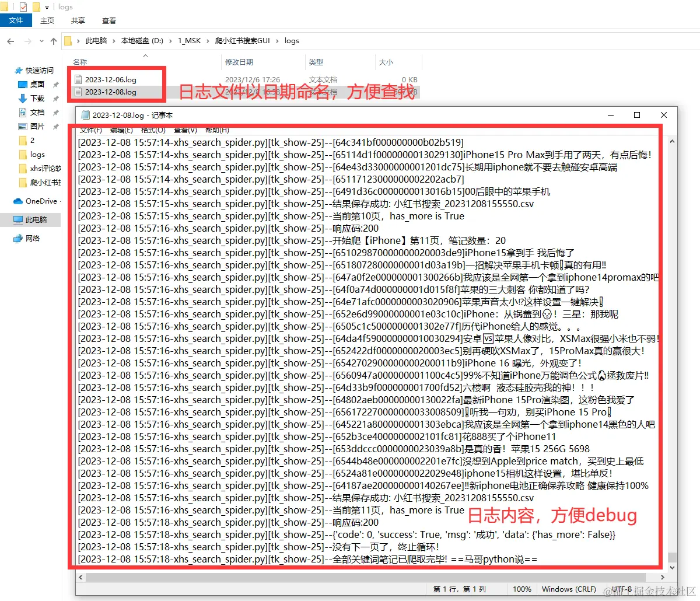Open folder named 2 in navigation pane
This screenshot has height=601, width=700.
click(32, 140)
